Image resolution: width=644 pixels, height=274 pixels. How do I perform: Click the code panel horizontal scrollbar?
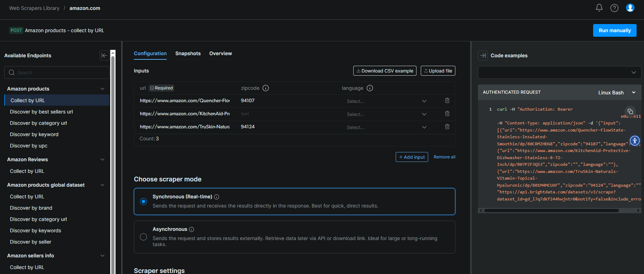pos(551,210)
